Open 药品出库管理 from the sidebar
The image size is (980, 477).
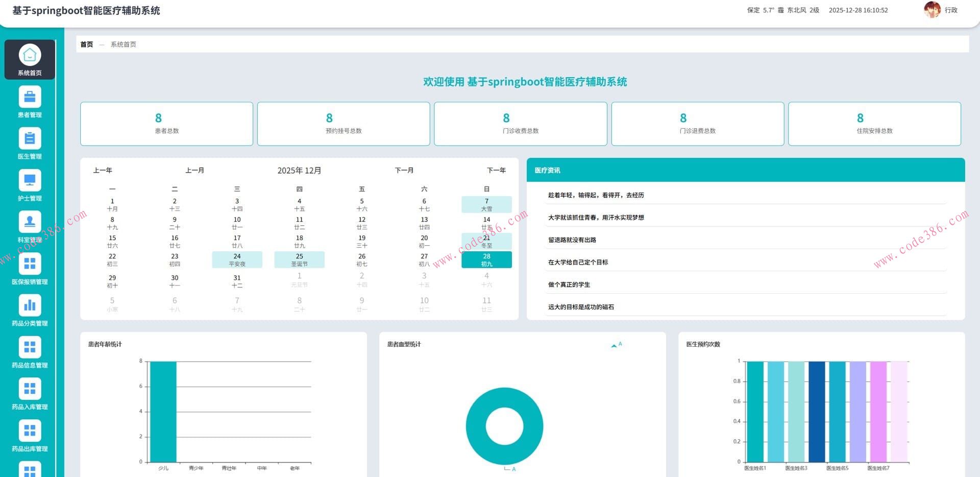click(x=29, y=436)
